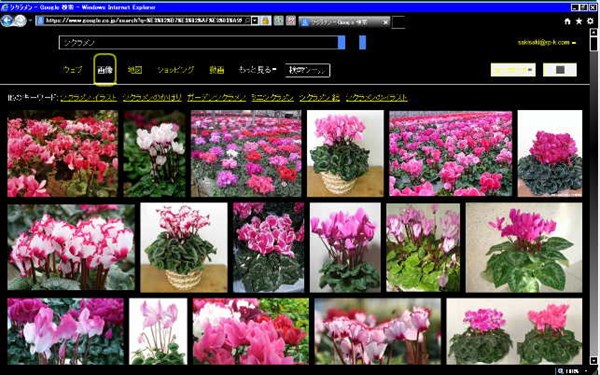Click the 検索ツール button

[307, 70]
